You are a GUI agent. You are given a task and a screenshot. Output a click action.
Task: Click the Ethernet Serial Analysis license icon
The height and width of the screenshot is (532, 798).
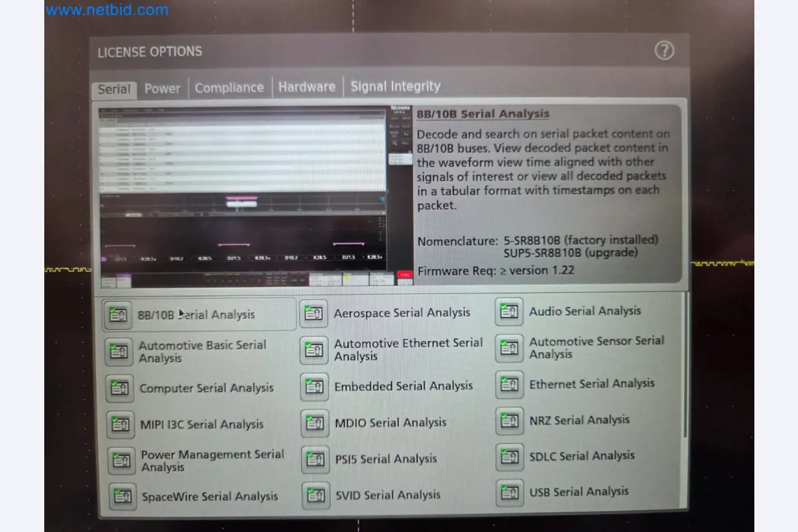point(509,385)
